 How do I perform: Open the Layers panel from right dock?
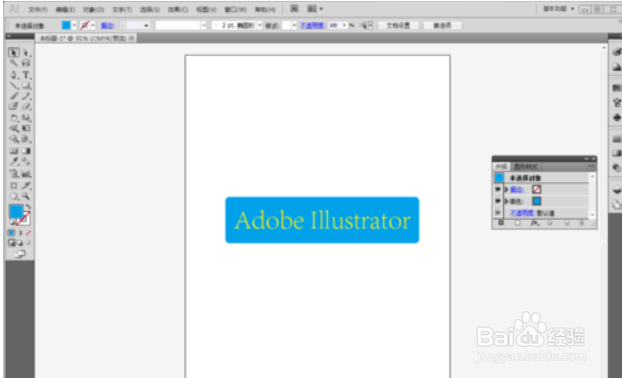(616, 190)
